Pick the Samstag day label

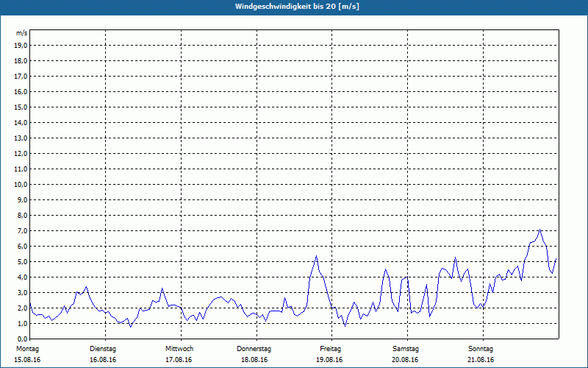406,348
